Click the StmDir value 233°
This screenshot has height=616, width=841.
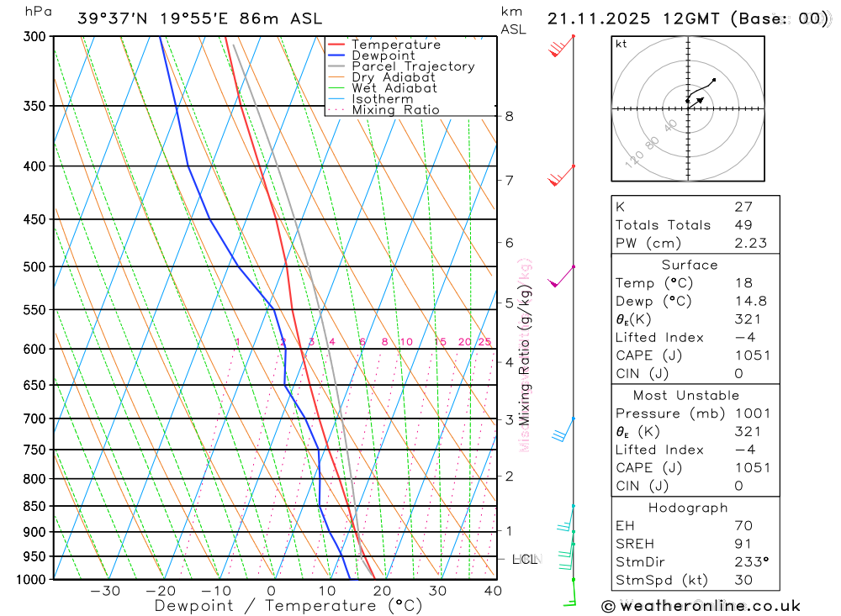point(752,562)
